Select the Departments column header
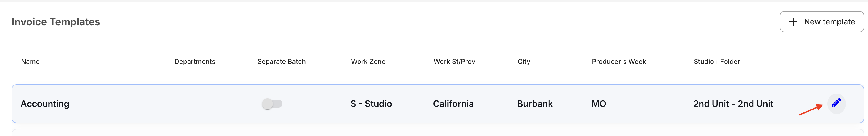Screen dimensions: 868x136 [x=195, y=62]
